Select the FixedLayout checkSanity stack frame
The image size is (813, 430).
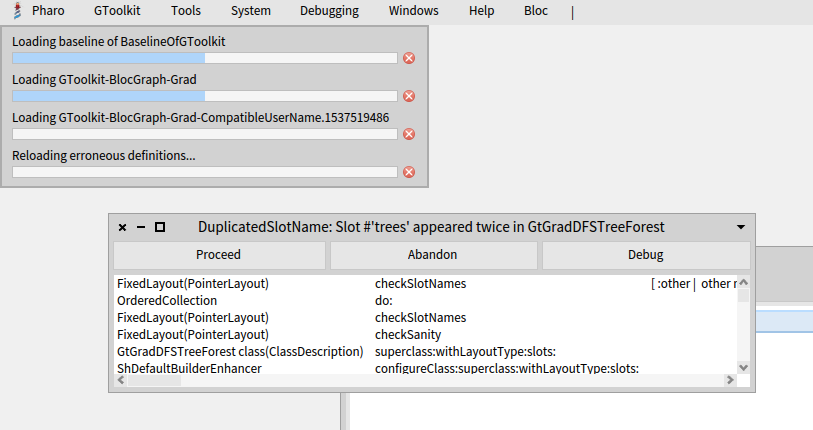coord(425,335)
